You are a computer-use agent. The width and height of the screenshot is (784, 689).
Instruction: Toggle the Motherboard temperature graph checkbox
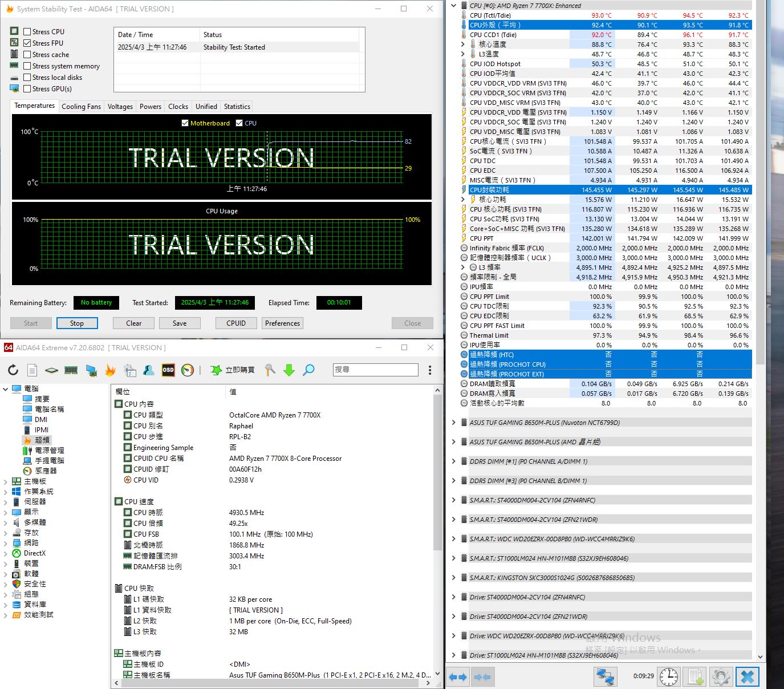coord(185,123)
